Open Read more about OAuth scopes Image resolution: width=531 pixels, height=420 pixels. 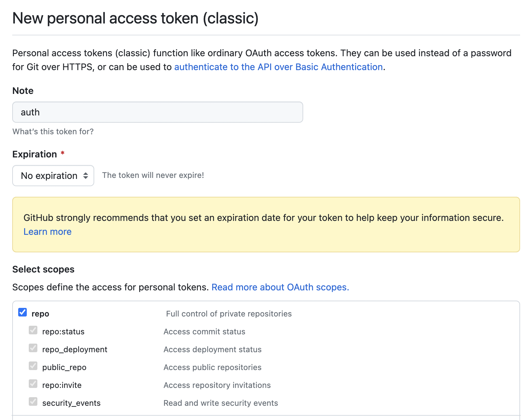tap(280, 287)
